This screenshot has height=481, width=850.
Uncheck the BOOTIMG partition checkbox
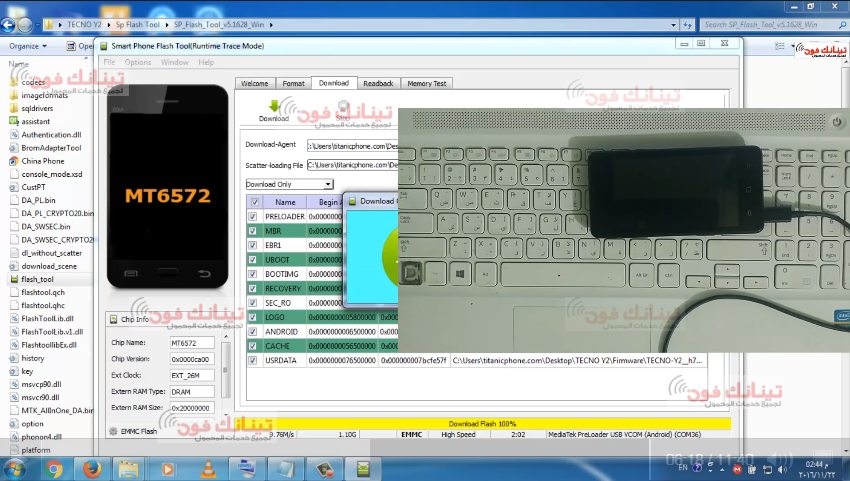253,274
